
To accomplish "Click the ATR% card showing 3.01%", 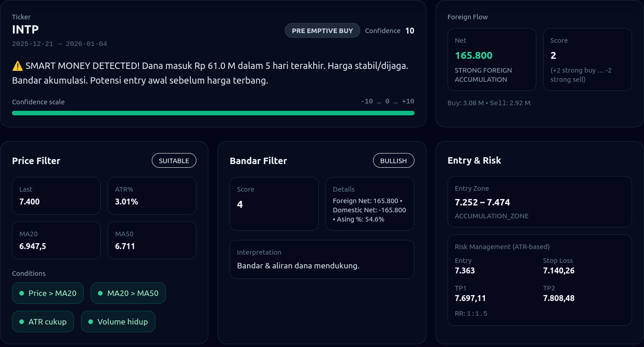I will click(x=152, y=196).
